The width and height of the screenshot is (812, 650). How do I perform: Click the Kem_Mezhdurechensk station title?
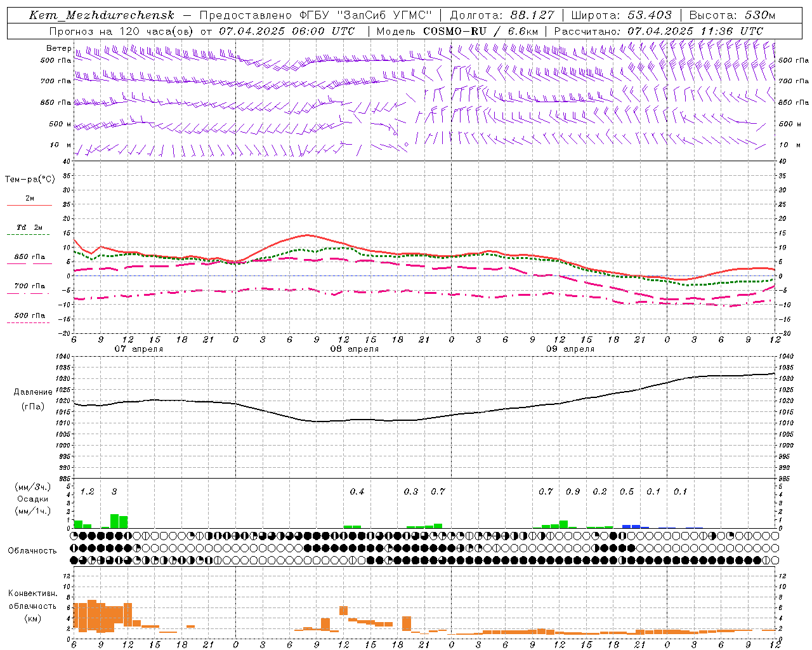coord(101,15)
